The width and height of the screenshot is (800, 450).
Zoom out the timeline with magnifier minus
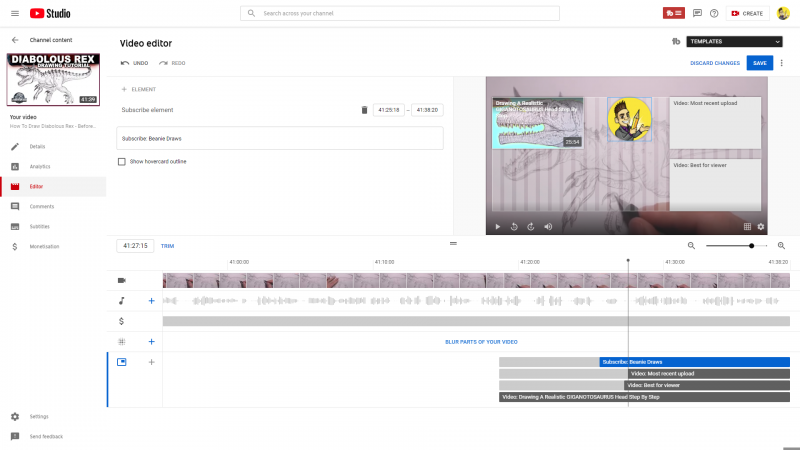691,245
